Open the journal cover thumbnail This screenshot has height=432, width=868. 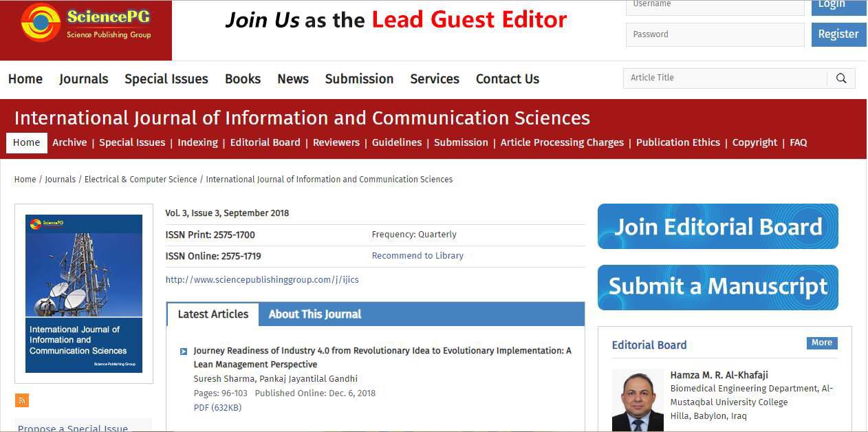[x=84, y=294]
